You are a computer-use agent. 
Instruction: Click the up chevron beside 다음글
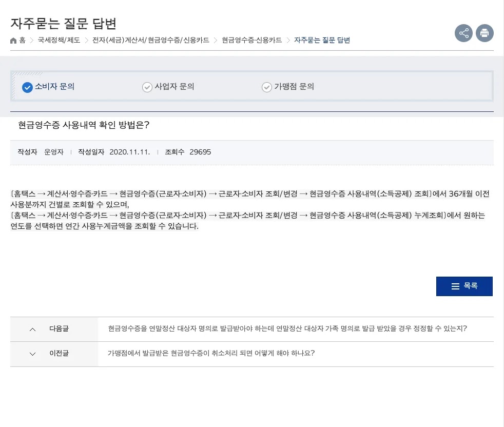click(x=32, y=329)
